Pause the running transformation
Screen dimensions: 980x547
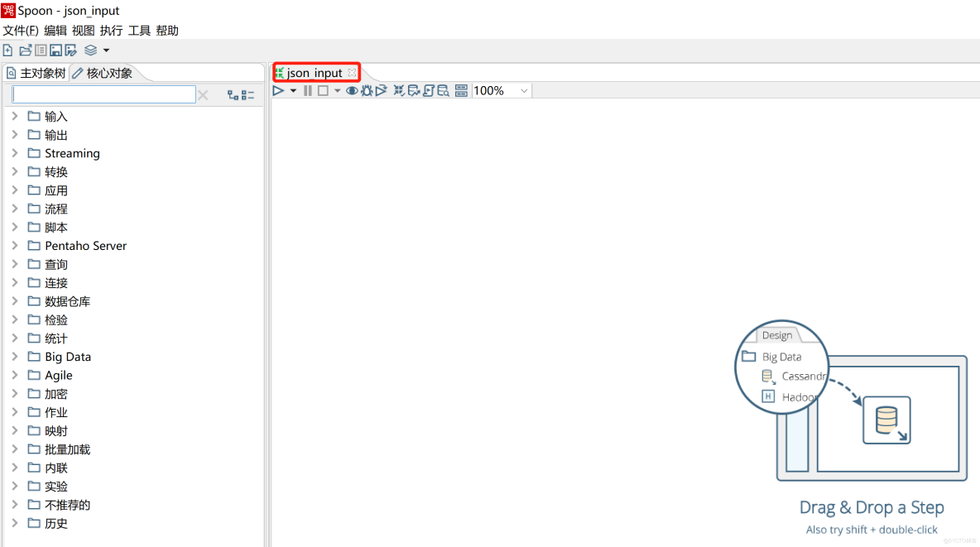pos(308,91)
